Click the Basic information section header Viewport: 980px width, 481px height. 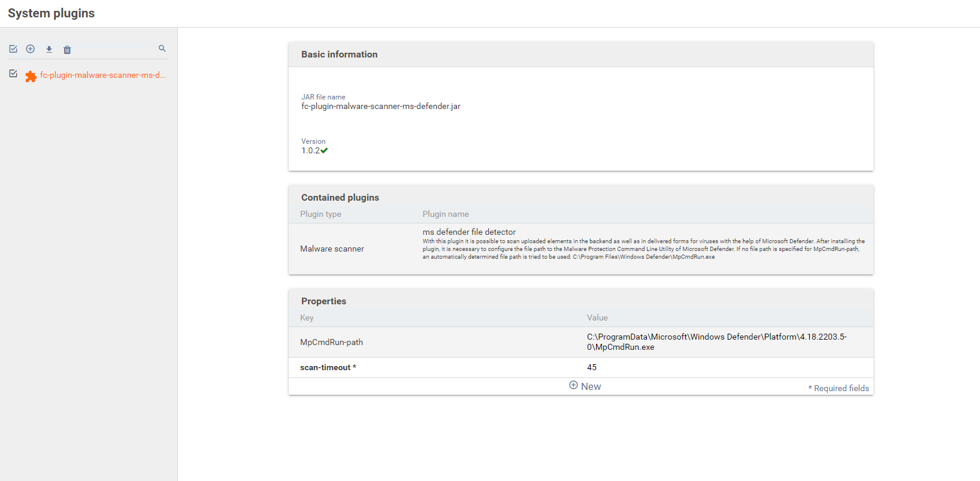pos(339,55)
